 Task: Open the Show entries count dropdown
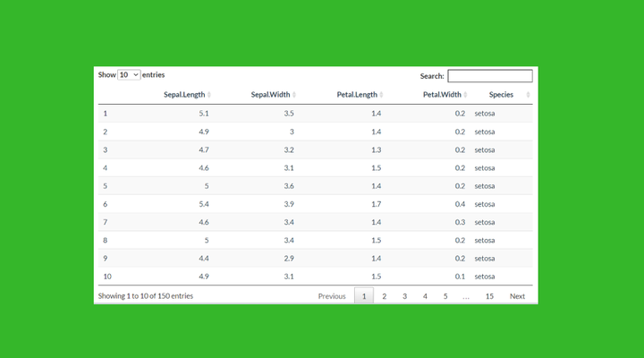129,75
